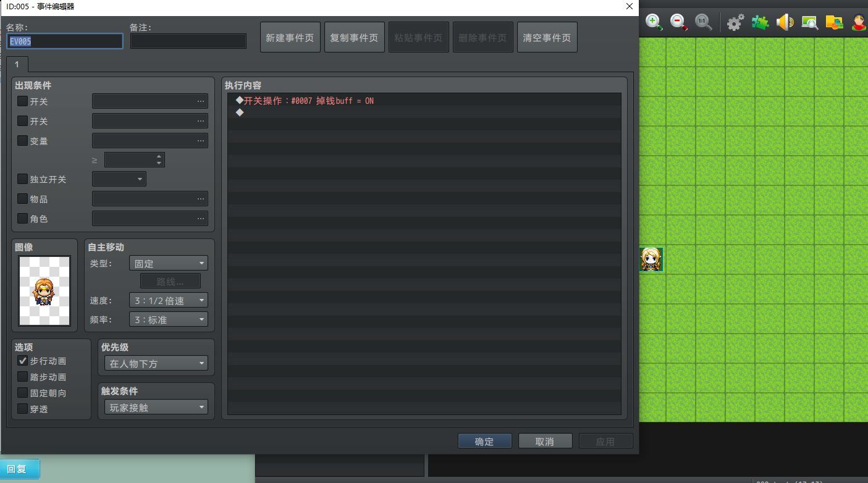Select event page tab 1
Viewport: 868px width, 483px height.
click(x=17, y=64)
